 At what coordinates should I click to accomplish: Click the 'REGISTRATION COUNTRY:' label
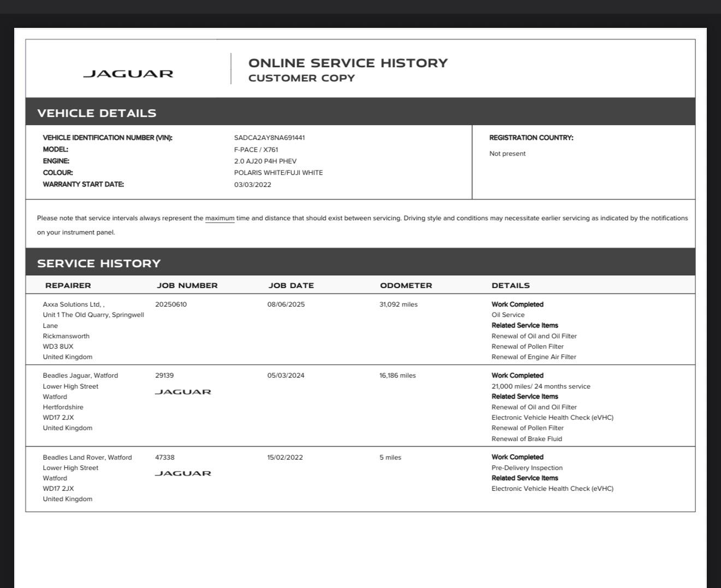pos(531,138)
